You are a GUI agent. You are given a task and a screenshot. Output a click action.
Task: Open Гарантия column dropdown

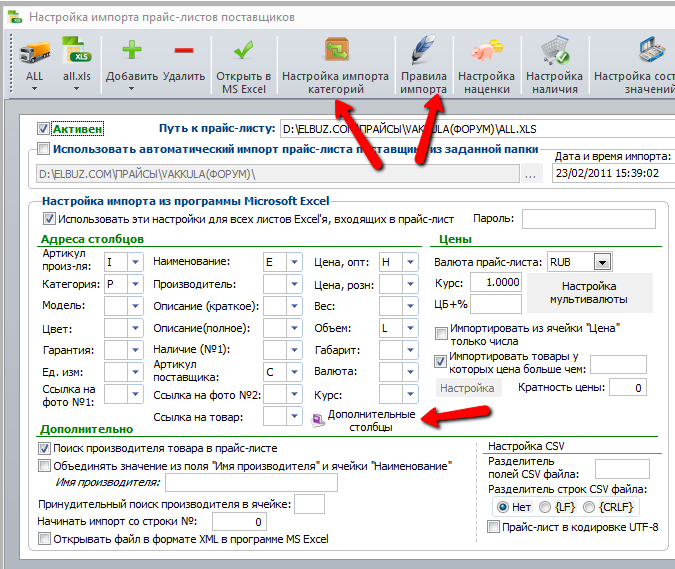135,350
